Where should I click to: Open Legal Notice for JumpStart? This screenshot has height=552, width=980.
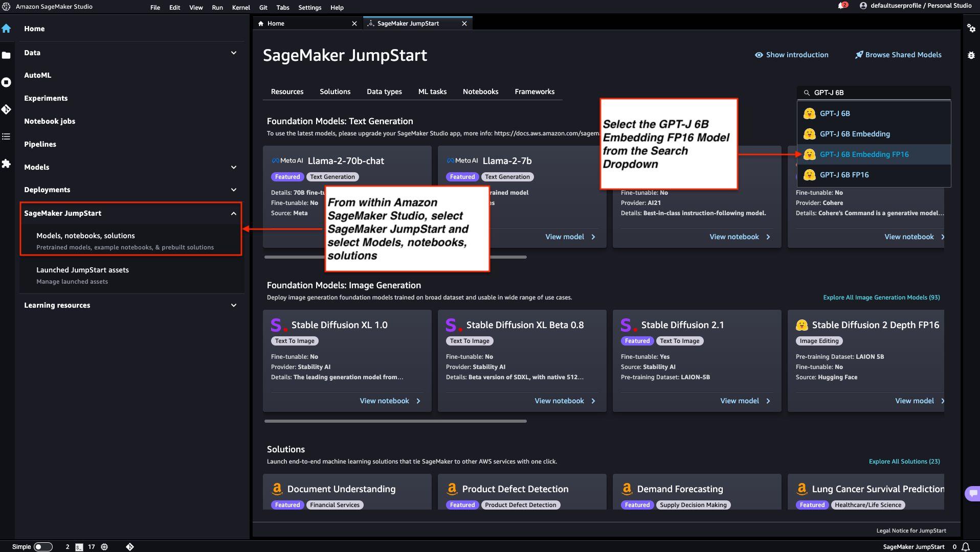(911, 531)
